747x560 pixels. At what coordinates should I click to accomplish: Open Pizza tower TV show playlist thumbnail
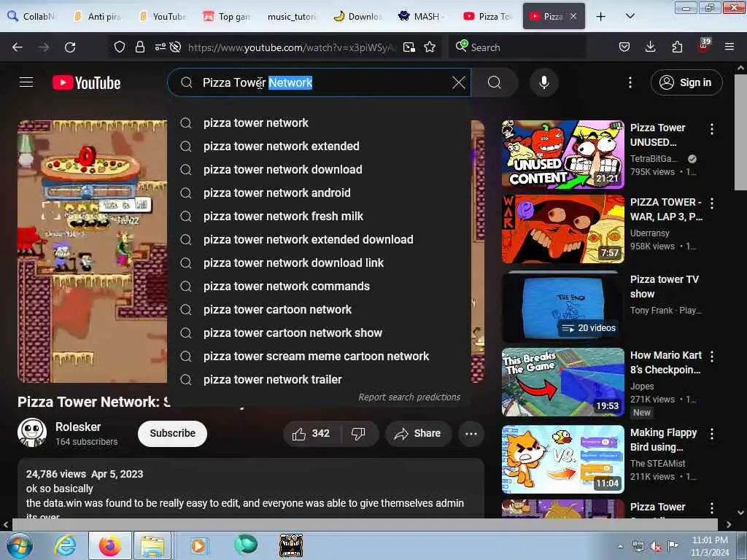click(562, 306)
